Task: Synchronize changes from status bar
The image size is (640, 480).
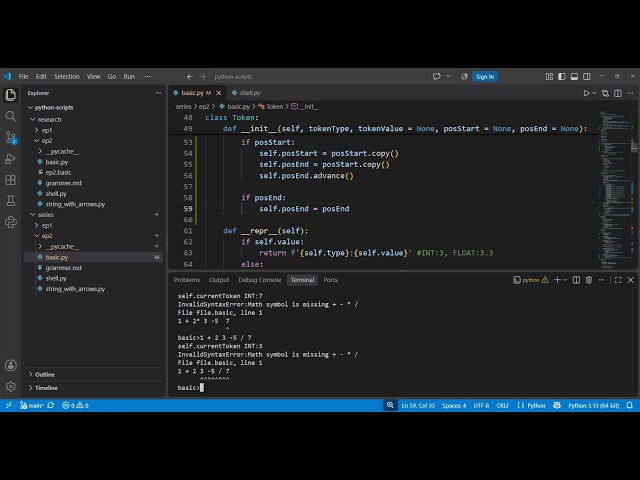Action: click(x=51, y=405)
